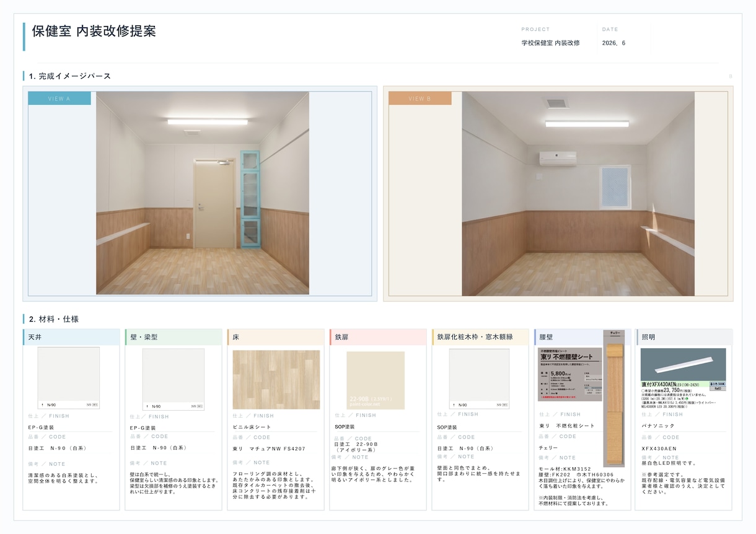Select code チェリー in 腰壁 card

[x=549, y=447]
